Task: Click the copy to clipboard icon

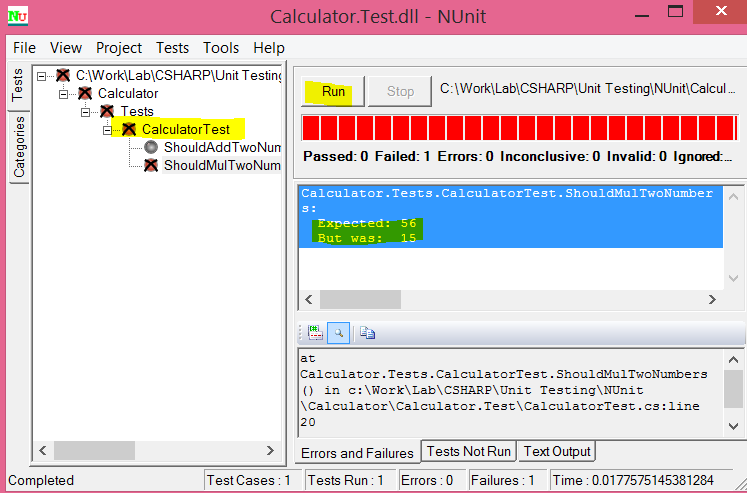Action: [367, 333]
